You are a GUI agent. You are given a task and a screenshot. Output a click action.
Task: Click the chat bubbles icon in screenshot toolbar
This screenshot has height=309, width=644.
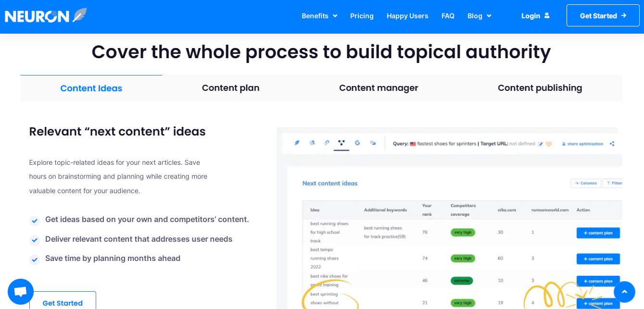coord(373,143)
